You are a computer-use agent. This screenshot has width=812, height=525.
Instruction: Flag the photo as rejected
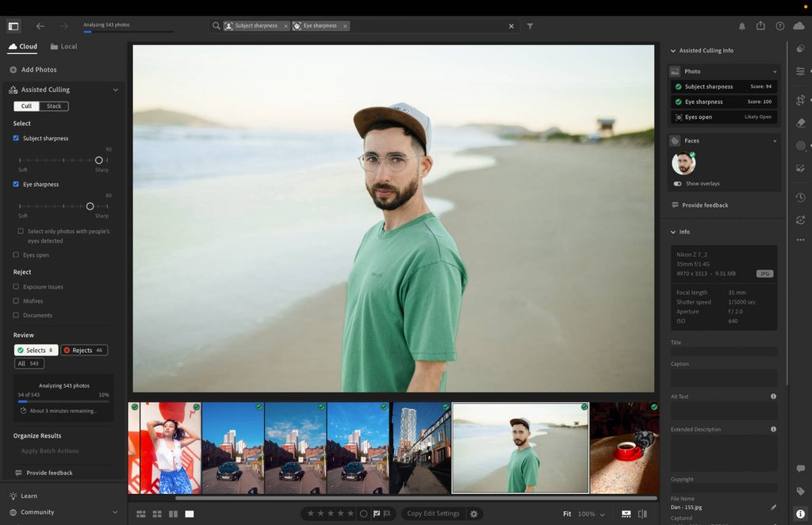(x=387, y=514)
